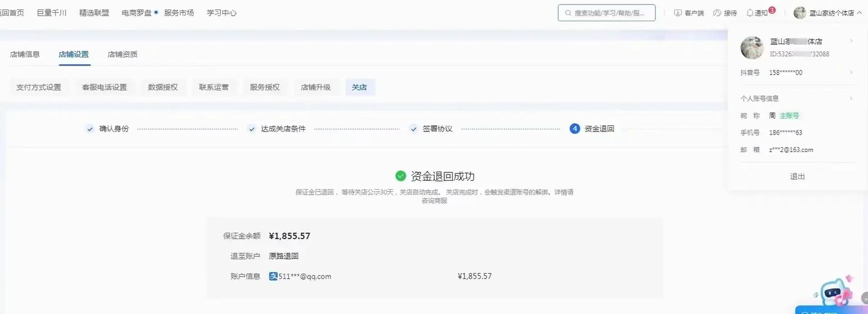Screen dimensions: 868x314
Task: Click 主账号 green tag
Action: tap(790, 116)
